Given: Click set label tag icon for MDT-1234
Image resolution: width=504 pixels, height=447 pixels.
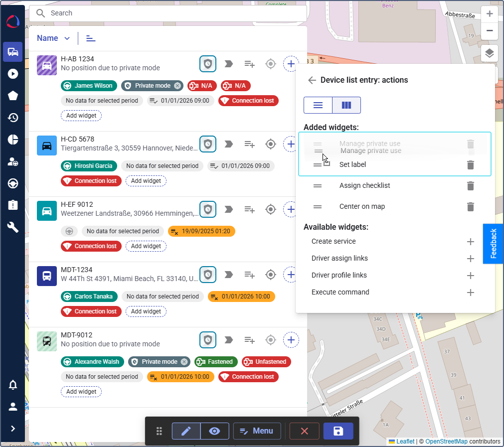Looking at the screenshot, I should pos(229,275).
